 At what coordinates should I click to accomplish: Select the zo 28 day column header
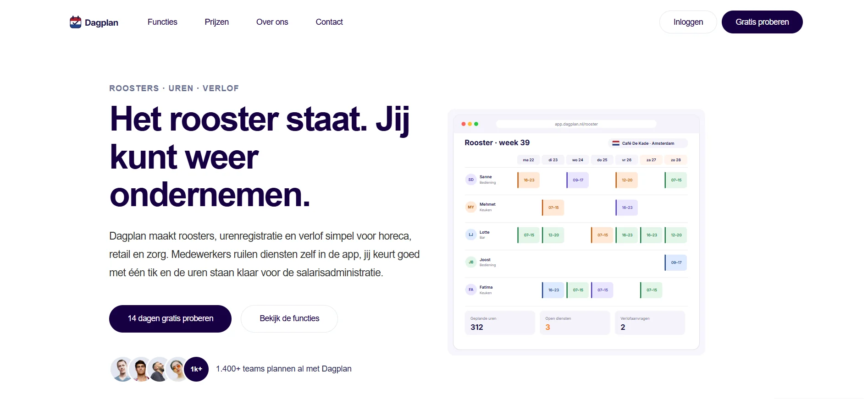(x=676, y=160)
